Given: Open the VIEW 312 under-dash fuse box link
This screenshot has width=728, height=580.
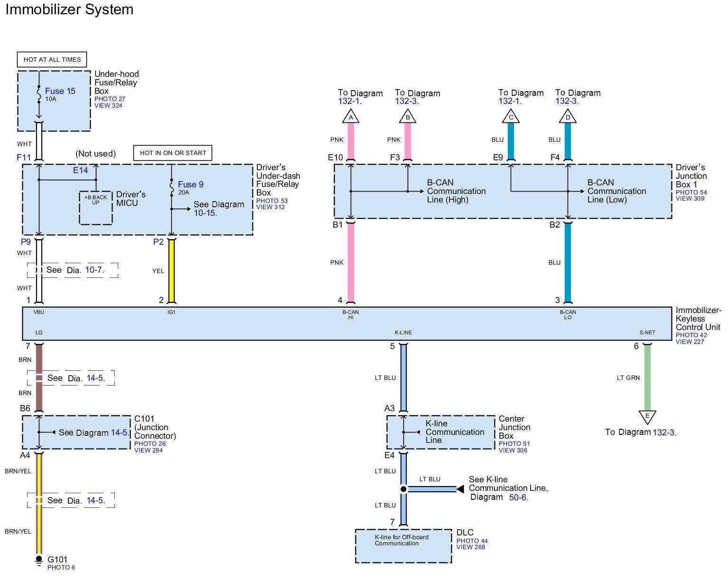Looking at the screenshot, I should (x=271, y=207).
